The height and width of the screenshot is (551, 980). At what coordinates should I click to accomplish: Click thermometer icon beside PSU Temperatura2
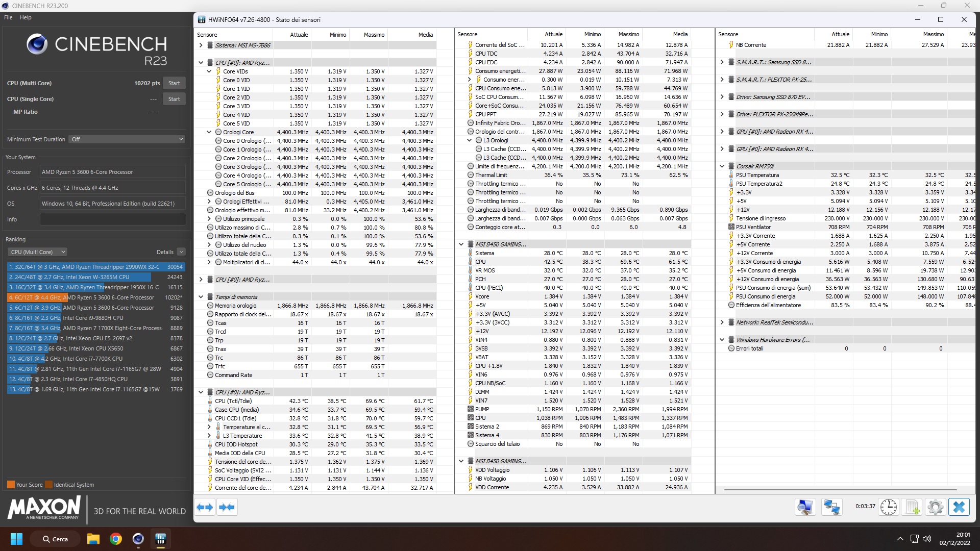[731, 184]
